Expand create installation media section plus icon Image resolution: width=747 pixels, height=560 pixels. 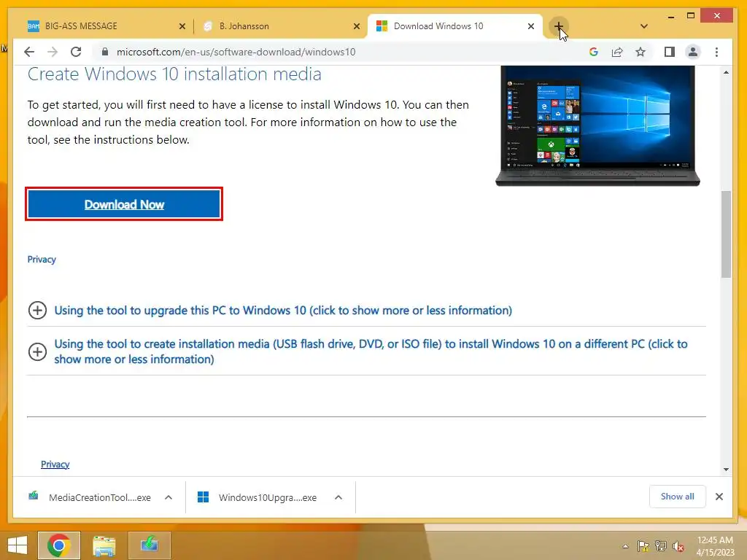pyautogui.click(x=37, y=352)
